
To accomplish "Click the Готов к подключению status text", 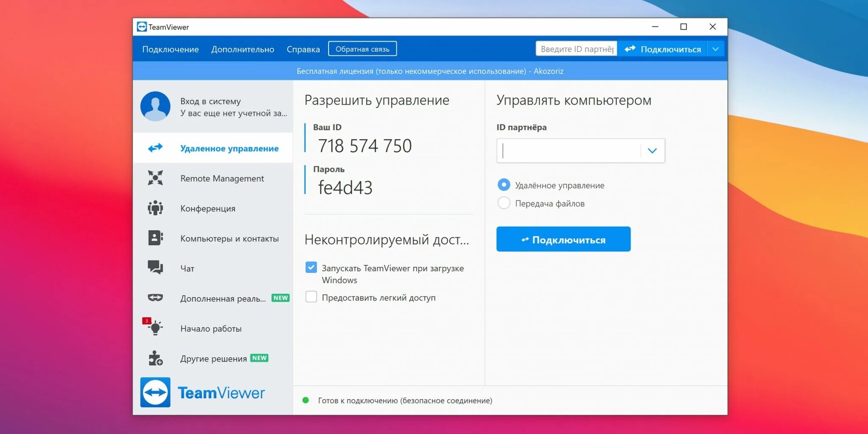I will pos(405,401).
